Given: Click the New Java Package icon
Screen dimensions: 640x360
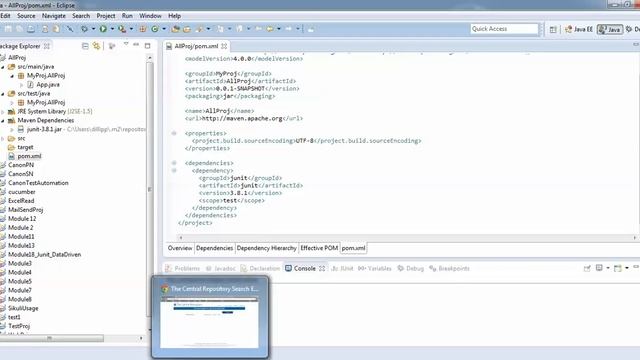Looking at the screenshot, I should click(x=142, y=29).
